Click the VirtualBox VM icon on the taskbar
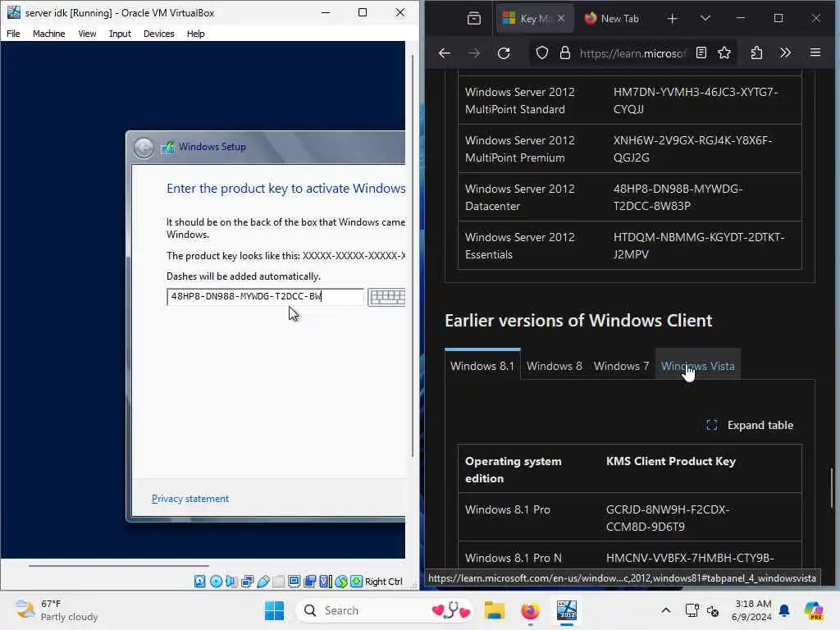This screenshot has width=840, height=630. point(566,610)
